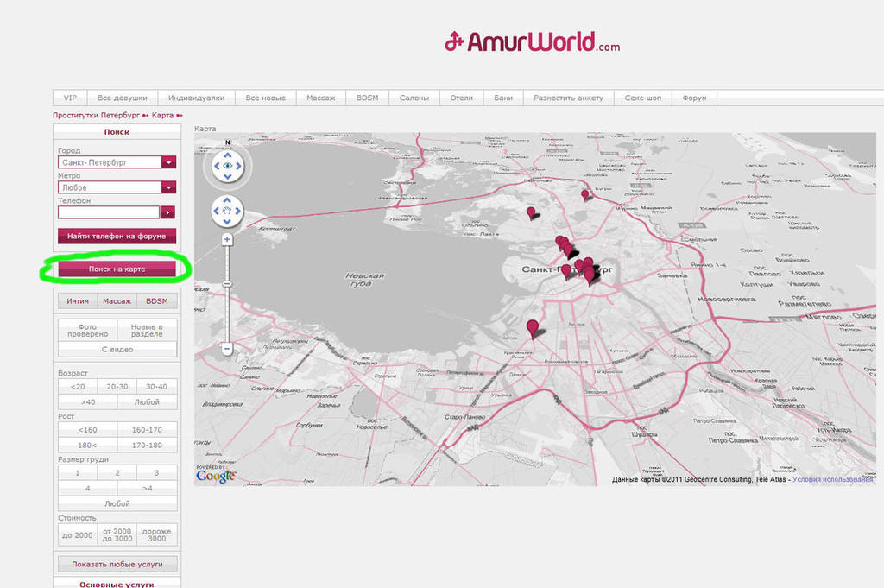Open the 'Метро' dropdown

(x=168, y=187)
